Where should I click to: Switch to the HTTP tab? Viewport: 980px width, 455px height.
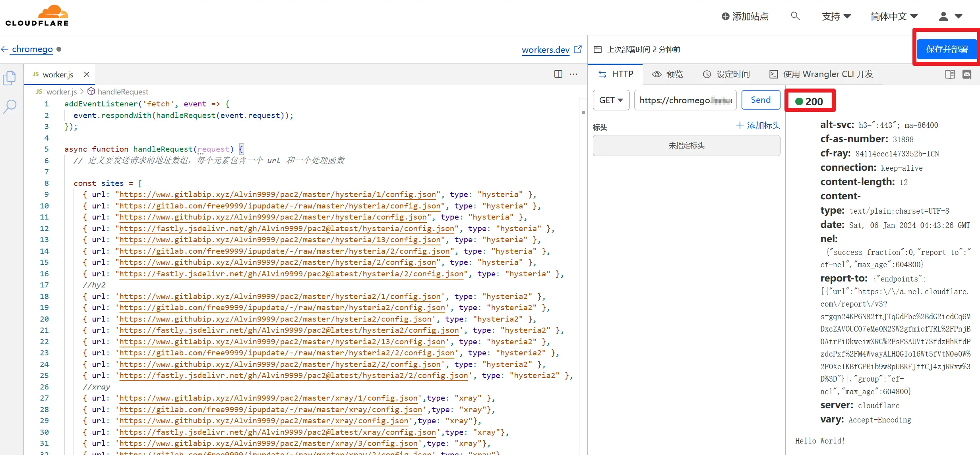point(616,74)
